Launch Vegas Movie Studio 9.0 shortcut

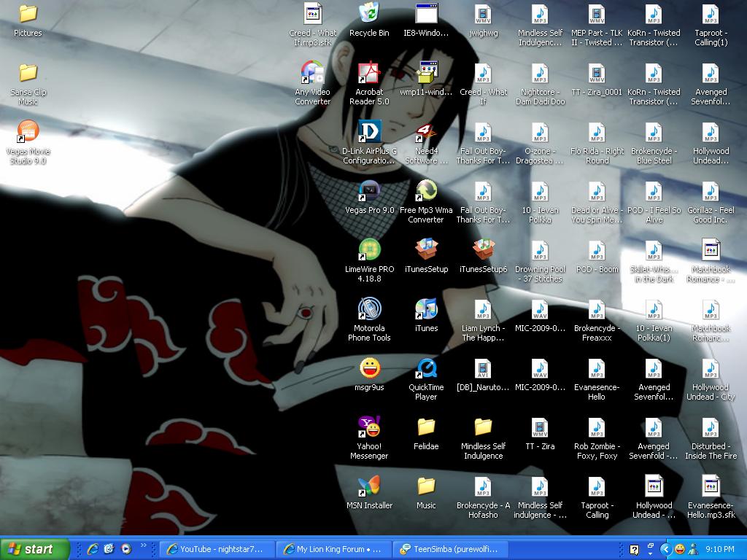point(27,133)
